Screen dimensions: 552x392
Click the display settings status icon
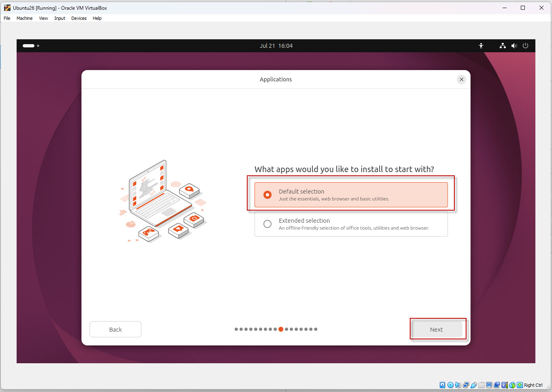489,385
